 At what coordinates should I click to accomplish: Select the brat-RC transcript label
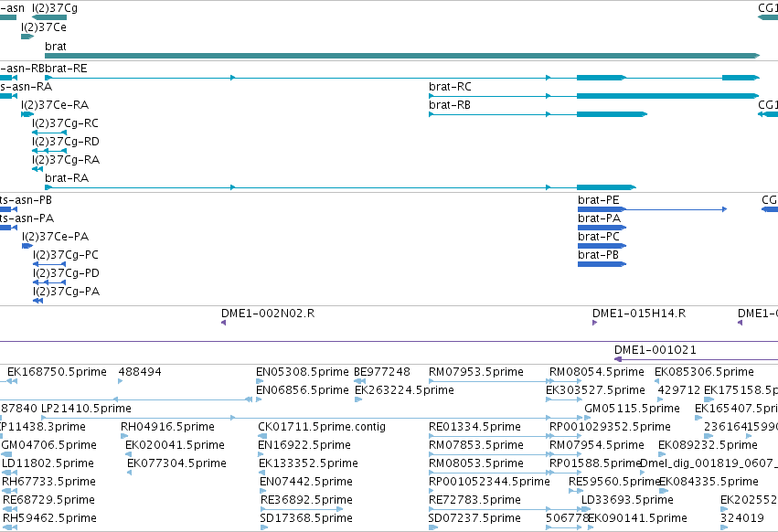click(x=450, y=87)
